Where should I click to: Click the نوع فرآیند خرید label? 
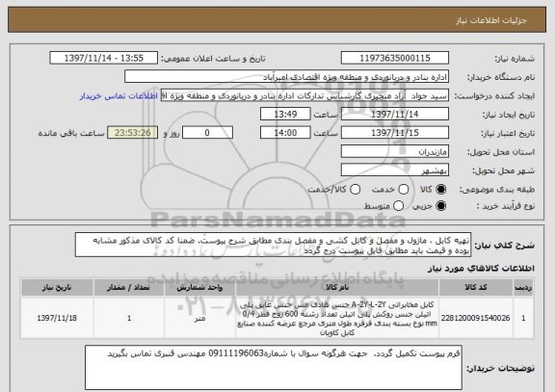coord(506,206)
